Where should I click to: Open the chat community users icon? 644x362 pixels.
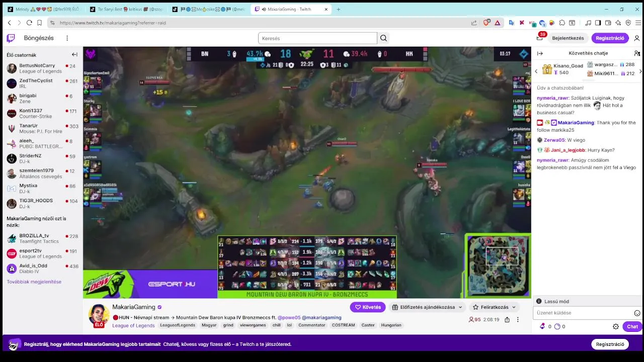[x=637, y=53]
